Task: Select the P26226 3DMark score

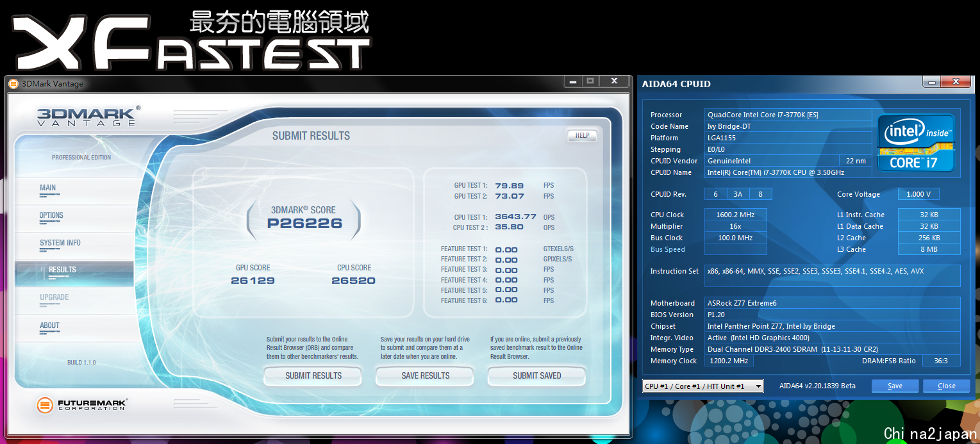Action: click(304, 224)
